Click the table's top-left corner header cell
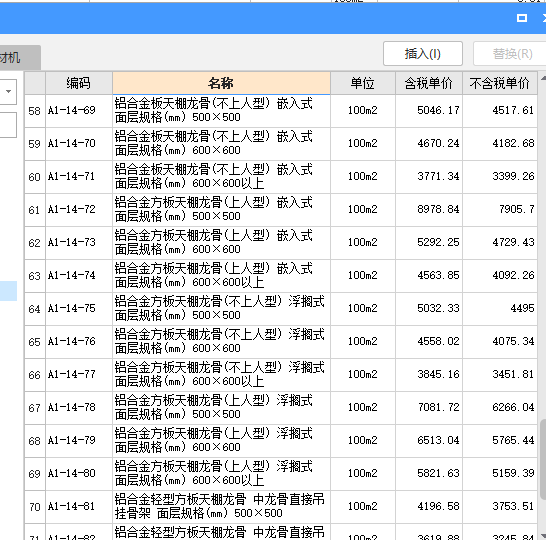Screen dimensions: 546x540 pos(35,83)
